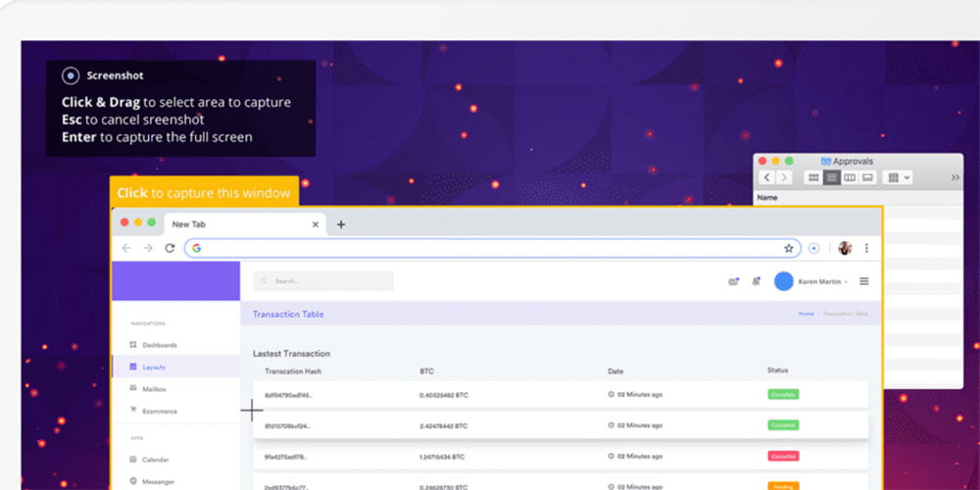
Task: Click the clock icon in the 1.24715434 BTC row
Action: click(x=612, y=457)
